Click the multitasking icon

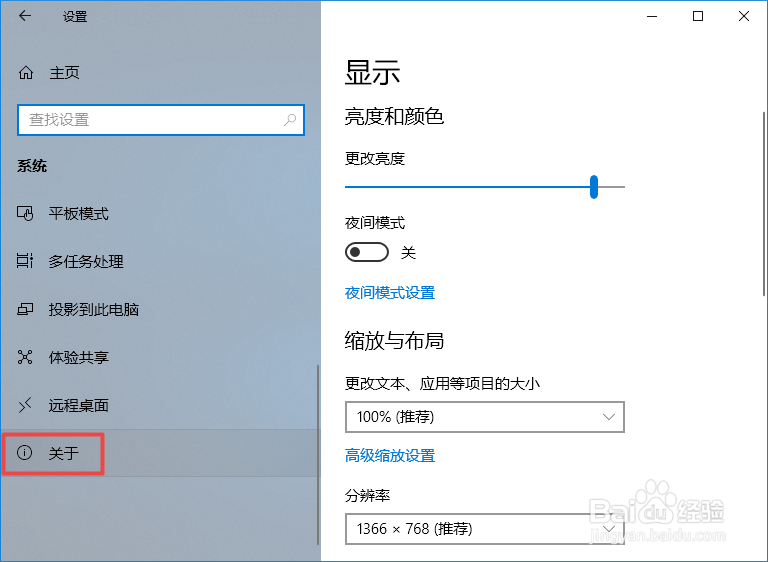[x=25, y=261]
